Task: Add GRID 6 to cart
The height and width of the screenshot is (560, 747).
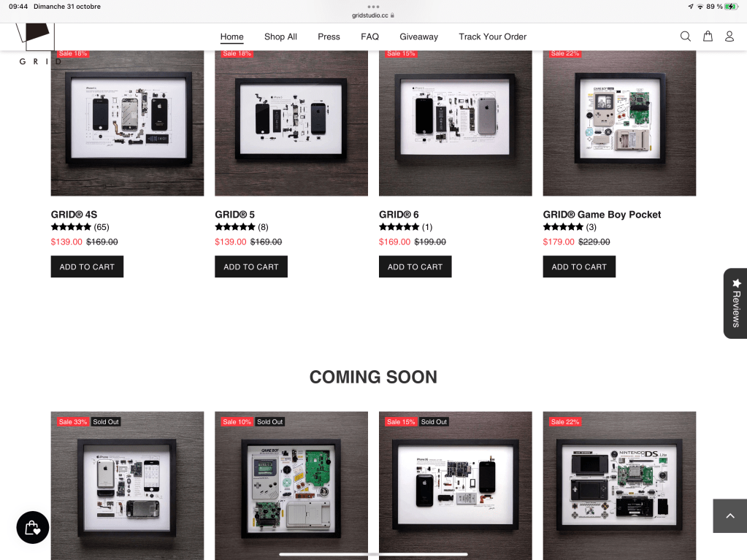Action: 415,266
